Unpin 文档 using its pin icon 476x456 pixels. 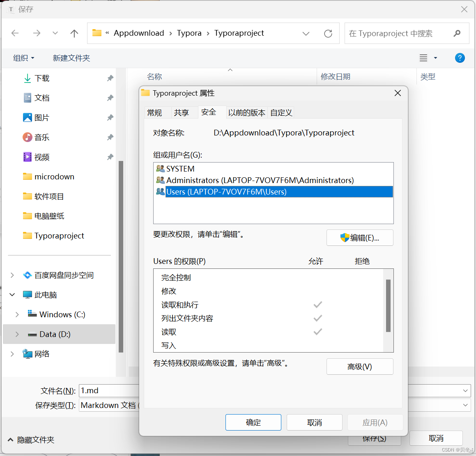click(x=110, y=98)
